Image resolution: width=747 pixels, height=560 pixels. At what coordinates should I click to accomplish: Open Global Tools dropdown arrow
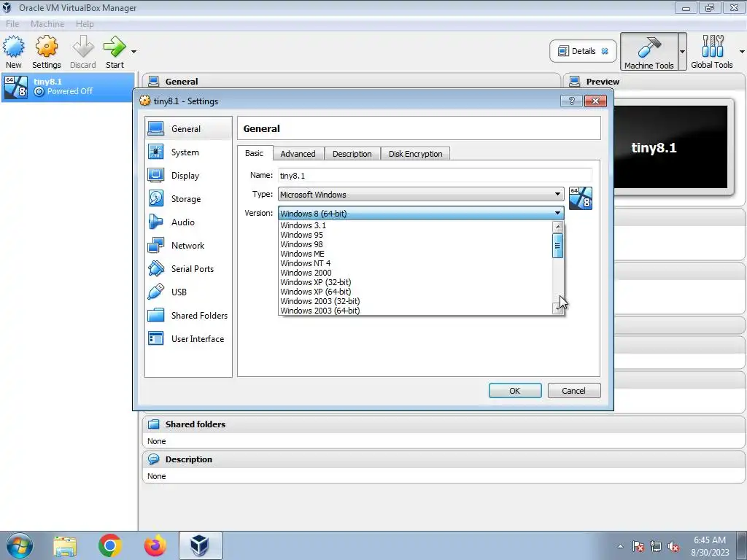[x=742, y=52]
